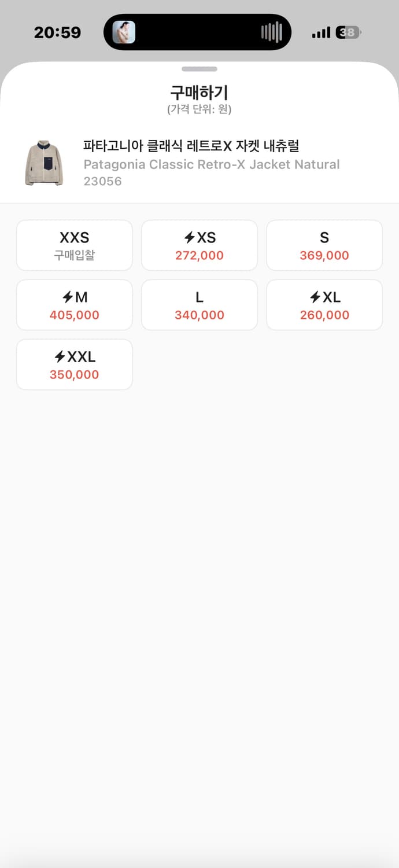Tap the 가격 단위: 원 label
Image resolution: width=399 pixels, height=868 pixels.
pos(199,110)
